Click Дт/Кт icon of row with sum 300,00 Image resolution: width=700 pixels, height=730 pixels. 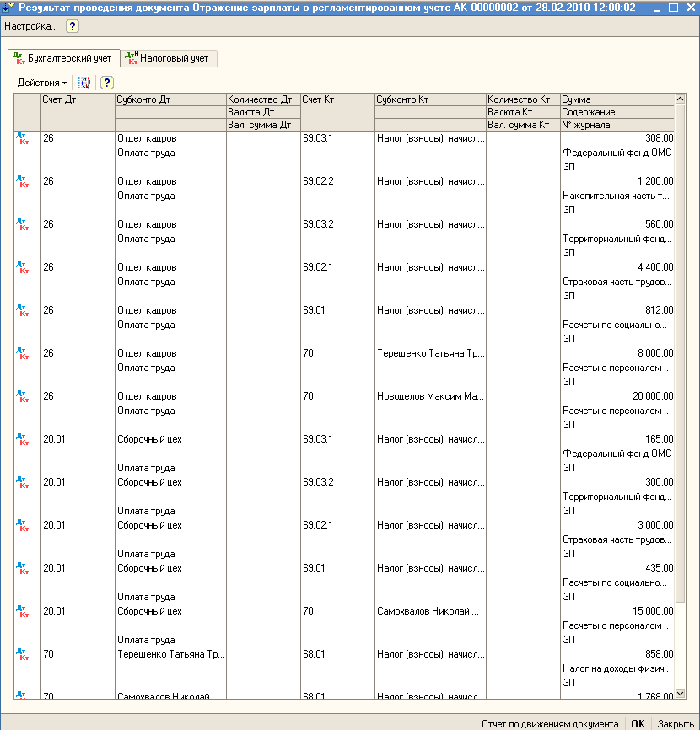pos(23,482)
